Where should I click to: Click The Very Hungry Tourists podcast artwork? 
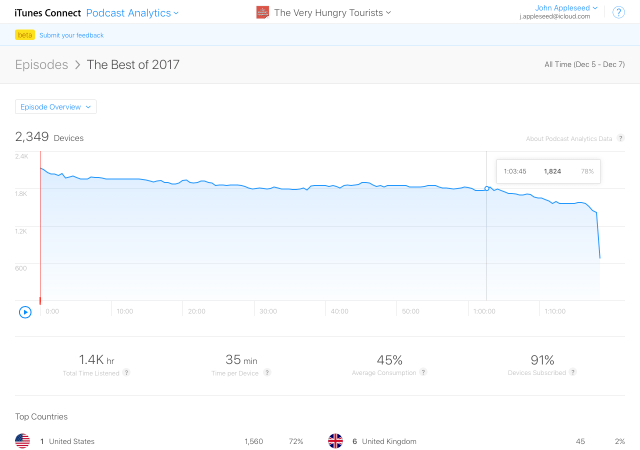tap(262, 13)
